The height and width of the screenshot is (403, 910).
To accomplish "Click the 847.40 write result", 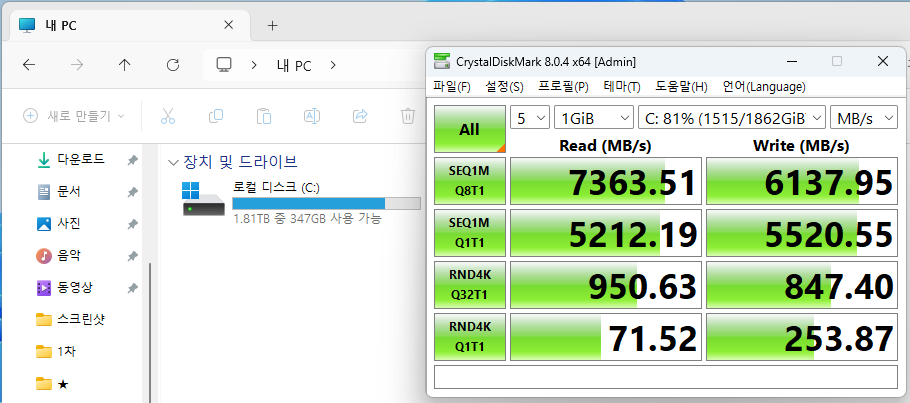I will (801, 285).
